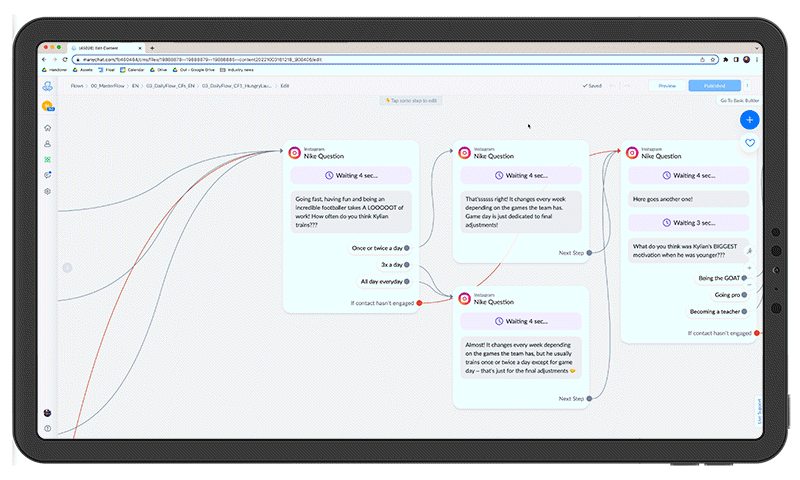Open the browser profile avatar
Screen dimensions: 800x480
pos(746,60)
